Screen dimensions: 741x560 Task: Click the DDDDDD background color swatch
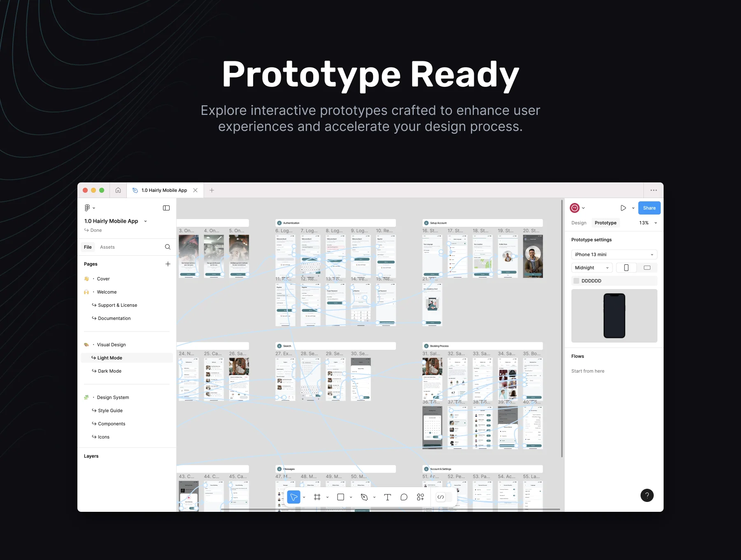[576, 281]
